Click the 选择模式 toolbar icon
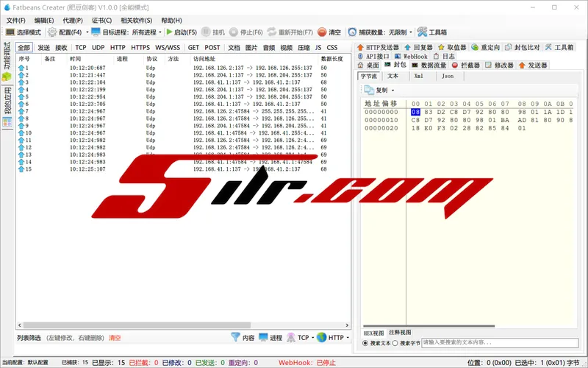The height and width of the screenshot is (368, 588). [x=10, y=32]
